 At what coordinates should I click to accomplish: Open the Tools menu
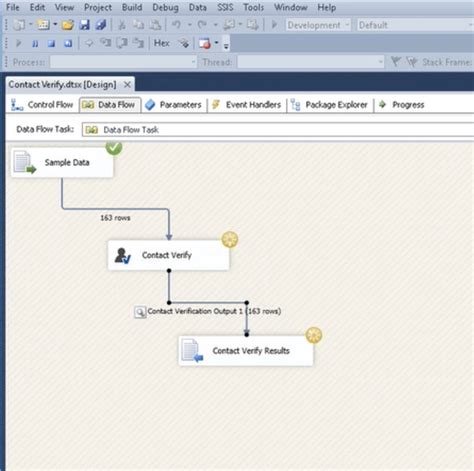coord(253,7)
